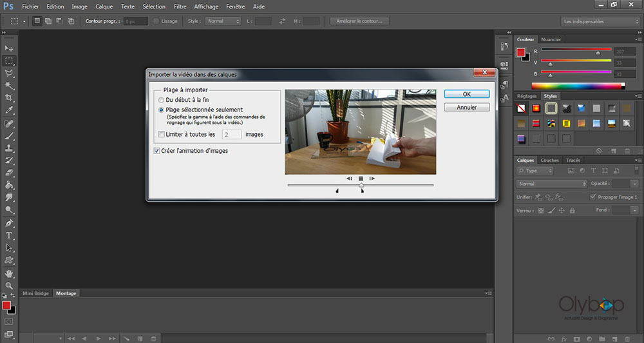This screenshot has width=644, height=343.
Task: Click 'Améliorer le contour...' button
Action: (359, 21)
